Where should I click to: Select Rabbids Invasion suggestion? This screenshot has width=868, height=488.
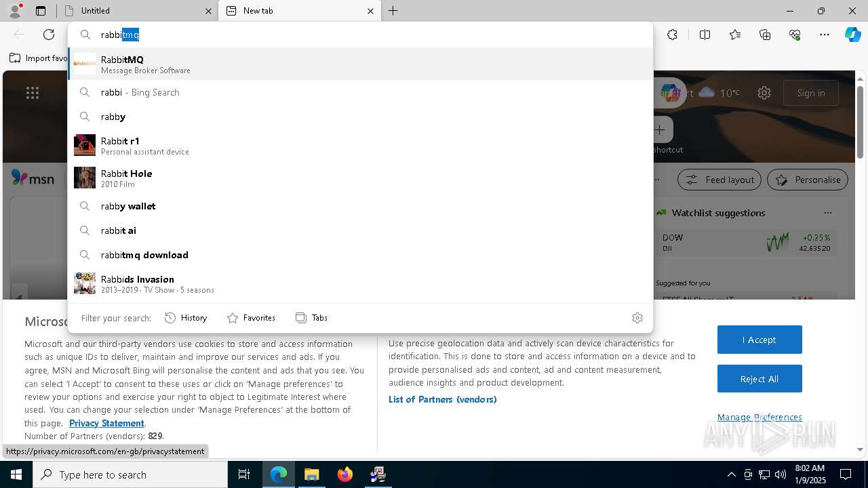(360, 283)
